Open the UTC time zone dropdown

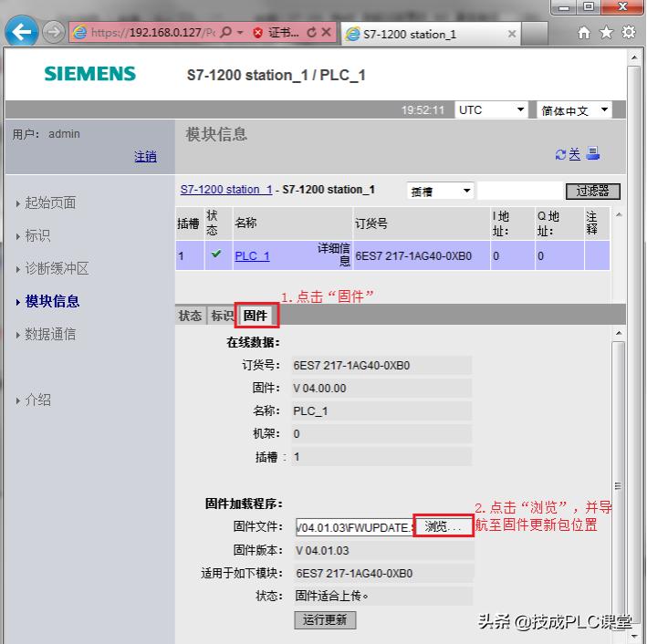(x=491, y=110)
